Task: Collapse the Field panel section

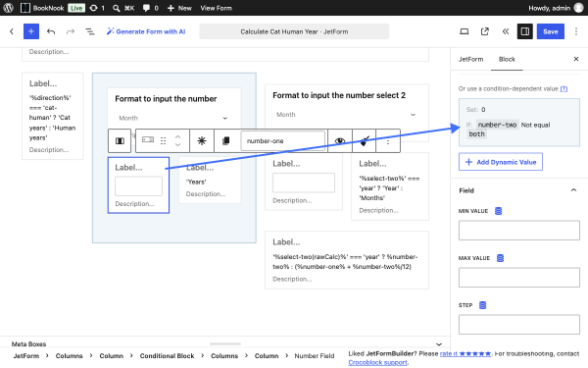Action: (x=519, y=190)
